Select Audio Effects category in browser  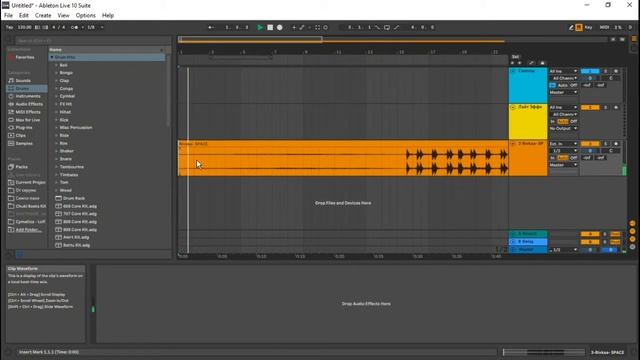29,104
